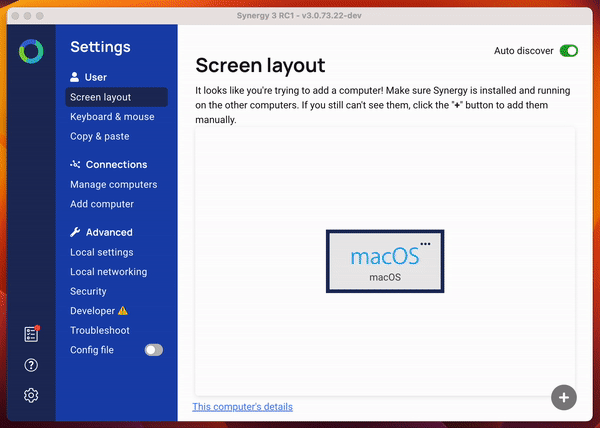This screenshot has width=600, height=428.
Task: Open the settings gear icon
Action: pyautogui.click(x=31, y=395)
